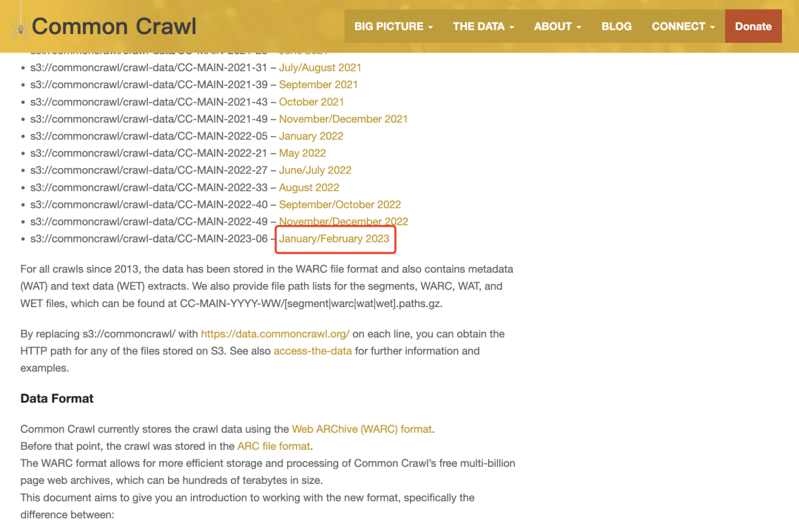Expand the BIG PICTURE dropdown menu
The width and height of the screenshot is (799, 532).
(x=394, y=27)
